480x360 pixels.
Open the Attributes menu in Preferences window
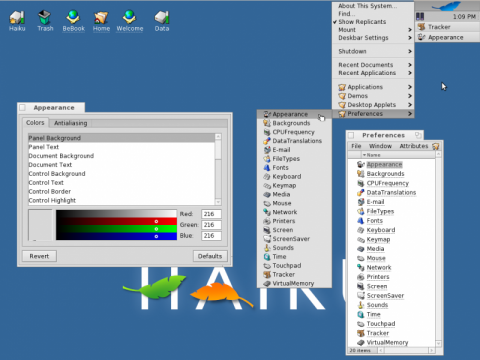(x=414, y=146)
